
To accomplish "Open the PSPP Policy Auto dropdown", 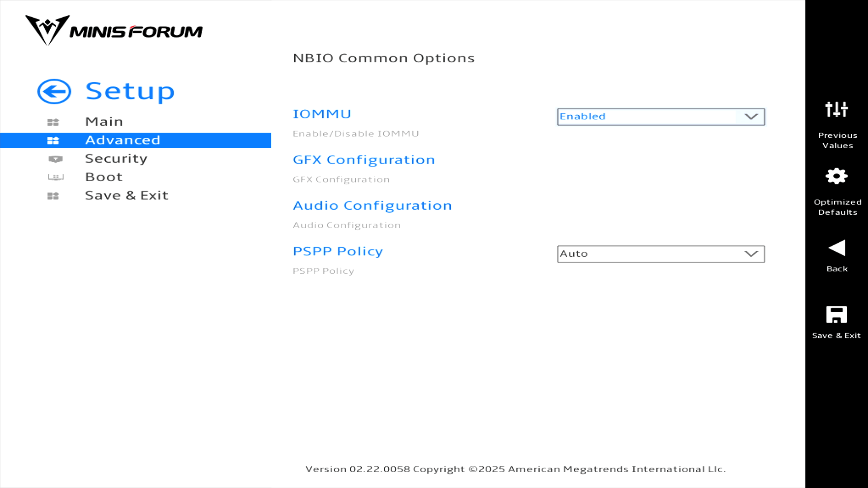I will (x=660, y=254).
